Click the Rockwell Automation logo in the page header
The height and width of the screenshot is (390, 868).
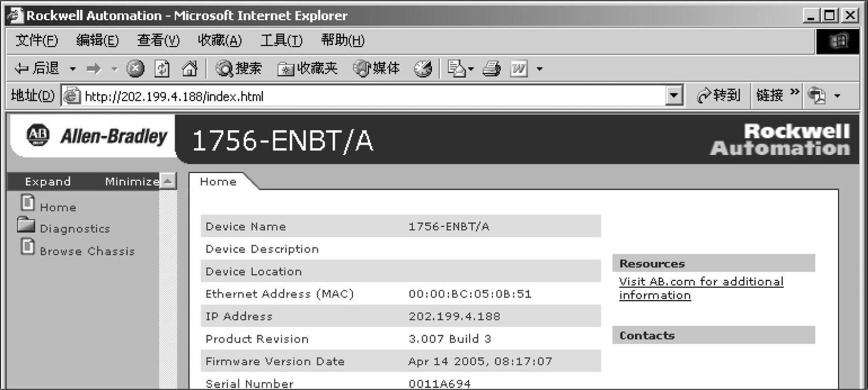(x=780, y=139)
